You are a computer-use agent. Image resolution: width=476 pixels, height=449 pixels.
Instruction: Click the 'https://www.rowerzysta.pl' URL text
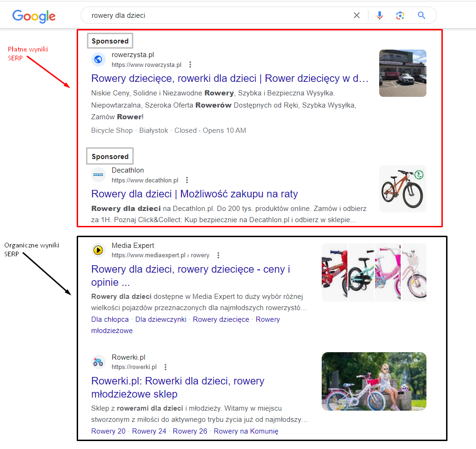coord(146,65)
